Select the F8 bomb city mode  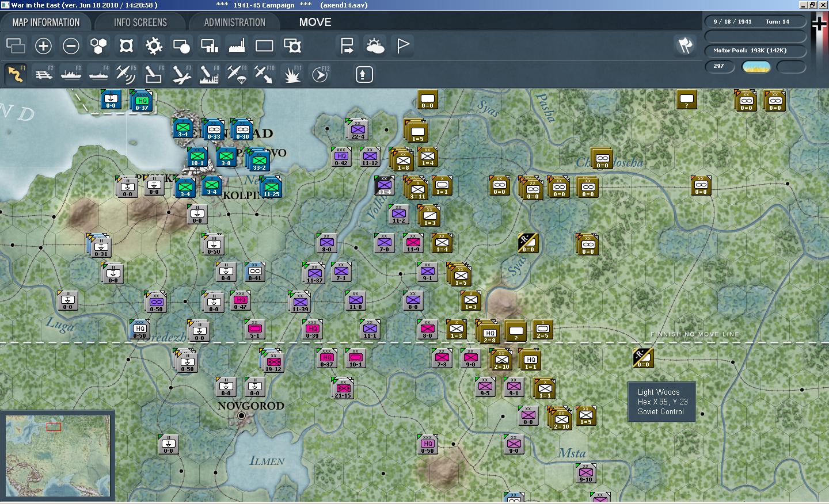click(x=209, y=74)
